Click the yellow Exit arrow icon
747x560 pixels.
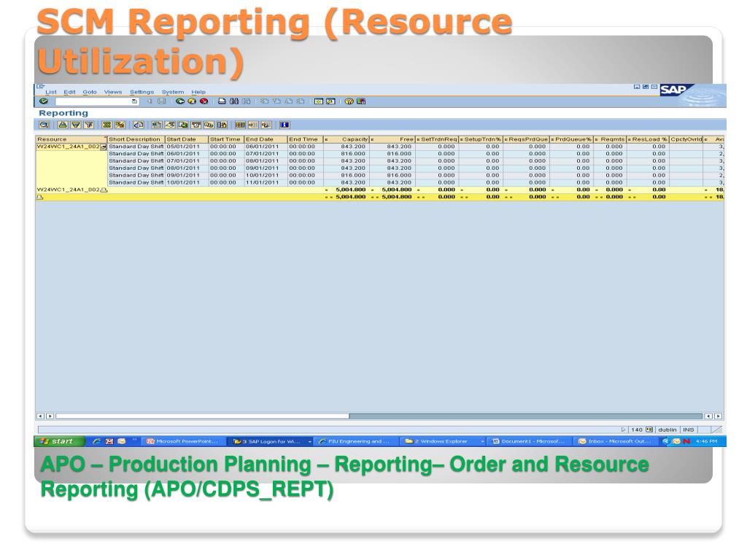(x=192, y=101)
